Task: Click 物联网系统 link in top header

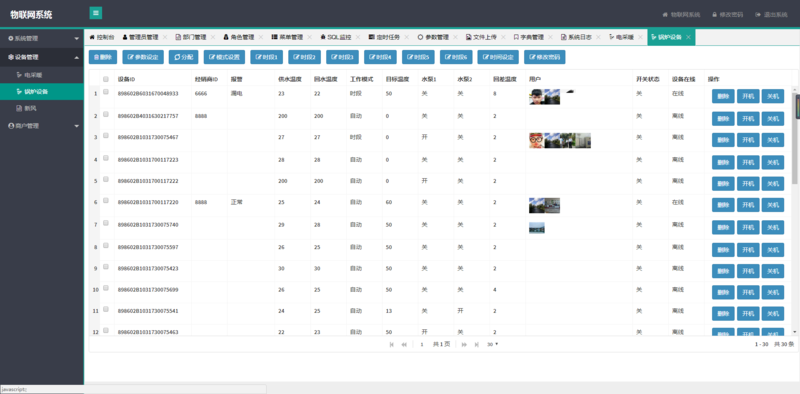Action: pos(681,15)
